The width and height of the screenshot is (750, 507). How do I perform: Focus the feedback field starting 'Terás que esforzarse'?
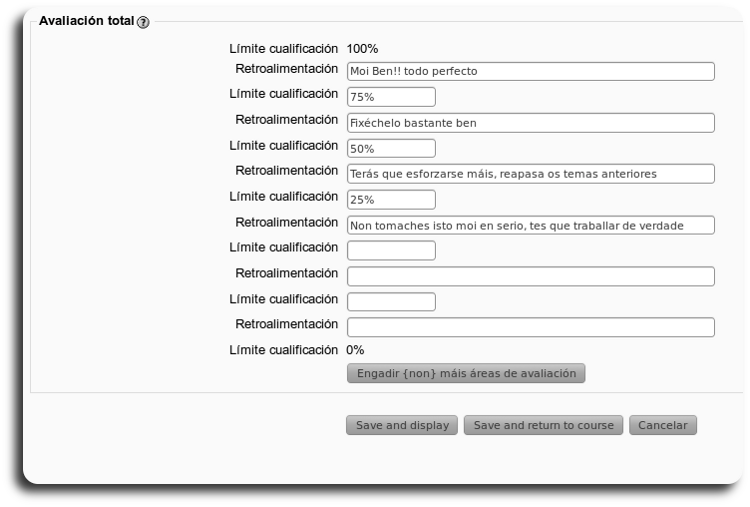coord(530,174)
